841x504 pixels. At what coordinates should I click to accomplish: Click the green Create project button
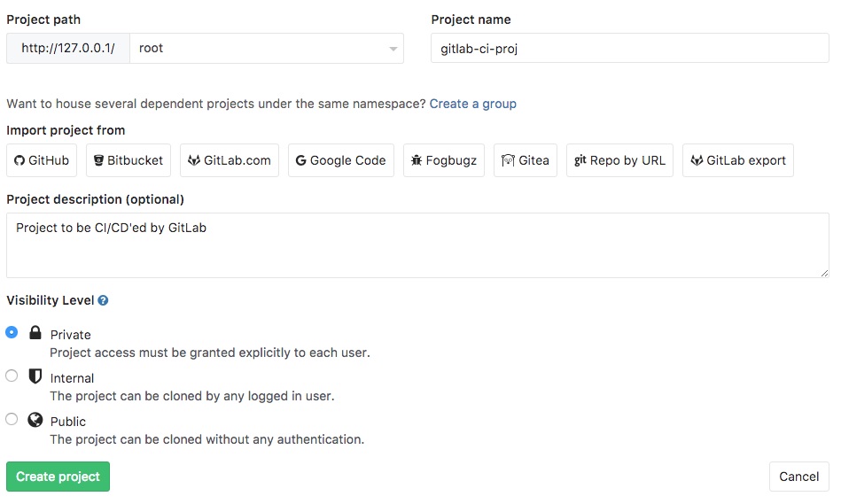coord(58,477)
